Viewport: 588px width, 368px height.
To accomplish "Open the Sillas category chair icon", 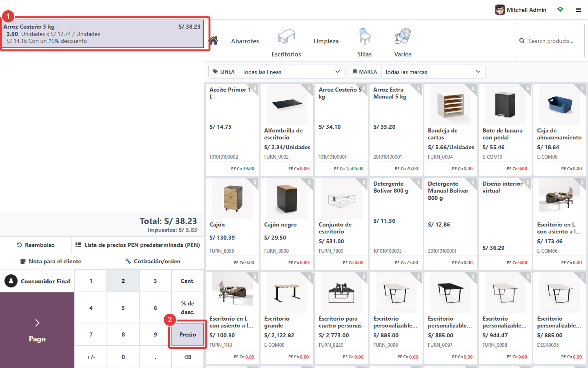I will 365,36.
